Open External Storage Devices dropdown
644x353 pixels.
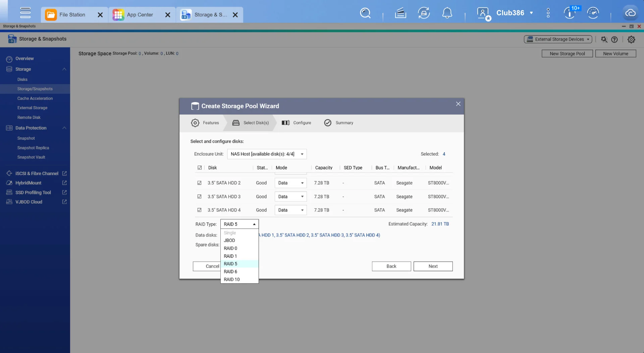pyautogui.click(x=558, y=39)
